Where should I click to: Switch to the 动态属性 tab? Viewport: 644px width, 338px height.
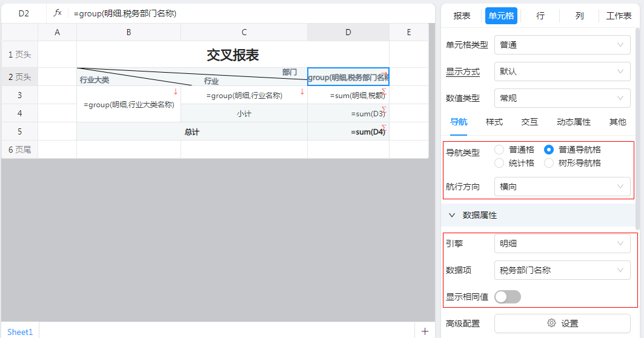point(573,122)
